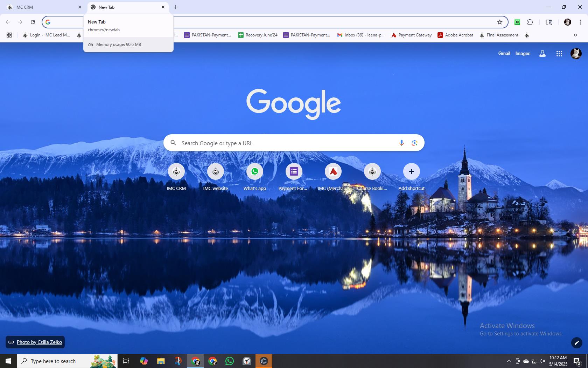Reload the current page
This screenshot has width=588, height=368.
[x=33, y=22]
